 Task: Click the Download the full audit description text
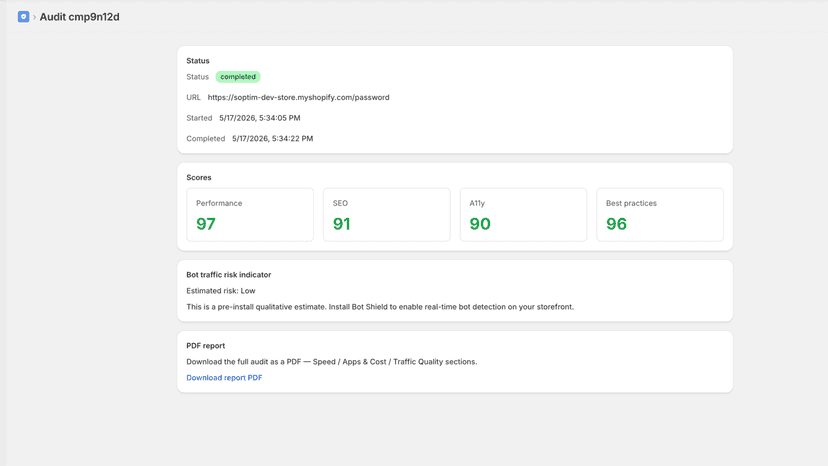pyautogui.click(x=332, y=362)
